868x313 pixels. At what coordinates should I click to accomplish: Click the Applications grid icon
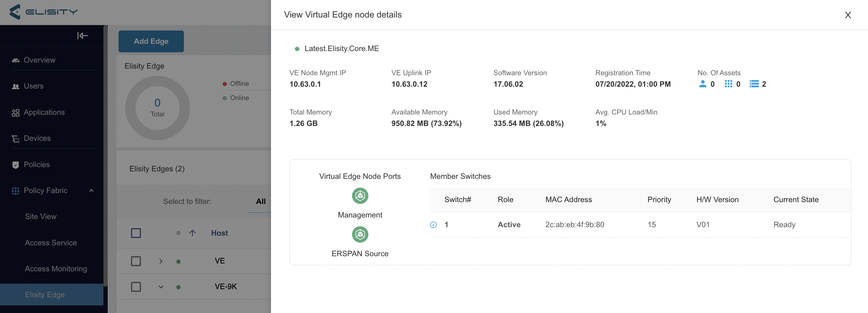(15, 113)
